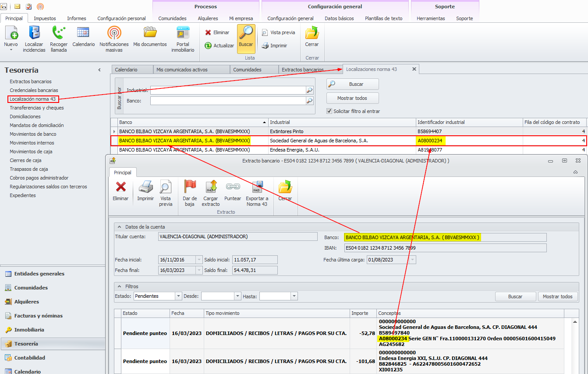Open the Impuestos ribbon tab
This screenshot has height=374, width=588.
coord(45,18)
